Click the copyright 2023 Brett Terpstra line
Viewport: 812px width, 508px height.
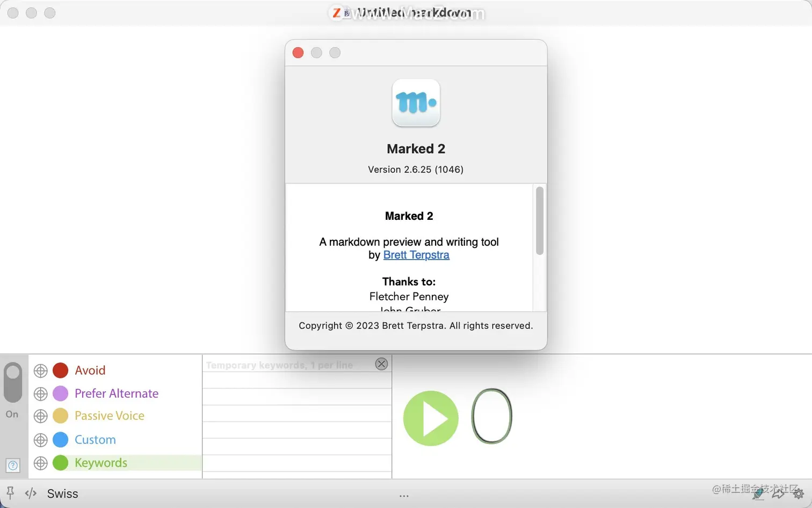tap(416, 326)
